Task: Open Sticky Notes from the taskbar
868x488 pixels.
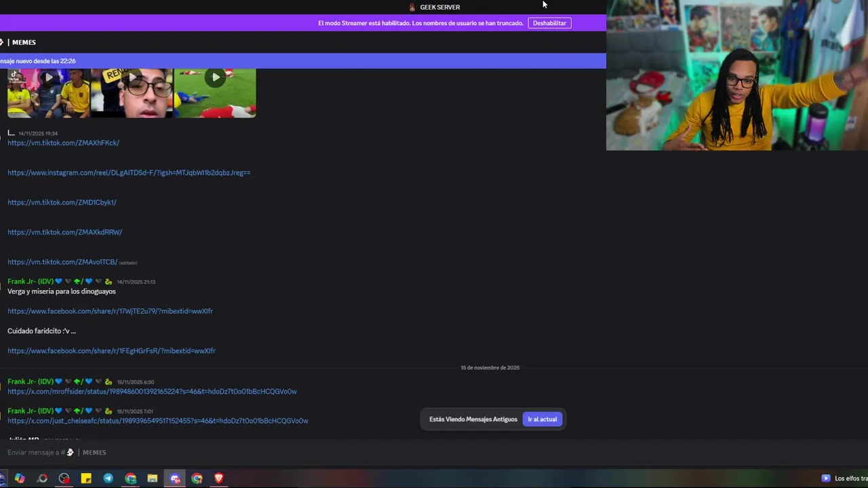Action: 86,479
